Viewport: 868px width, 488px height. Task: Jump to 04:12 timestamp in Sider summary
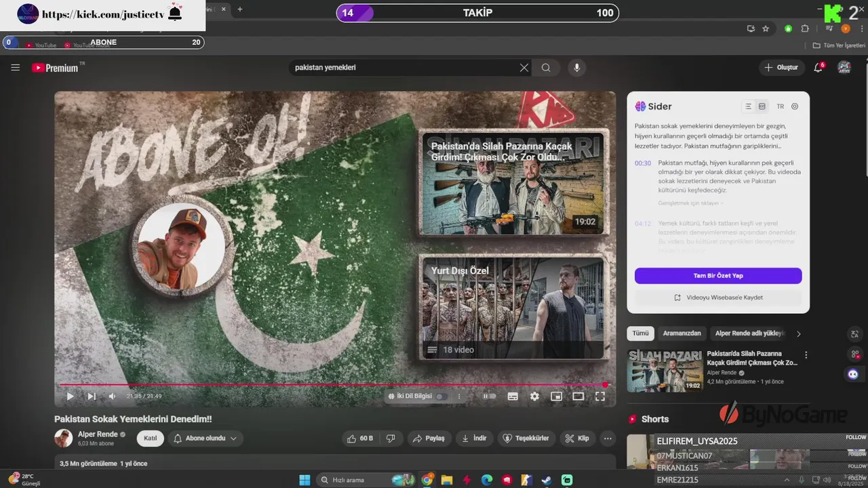(643, 224)
